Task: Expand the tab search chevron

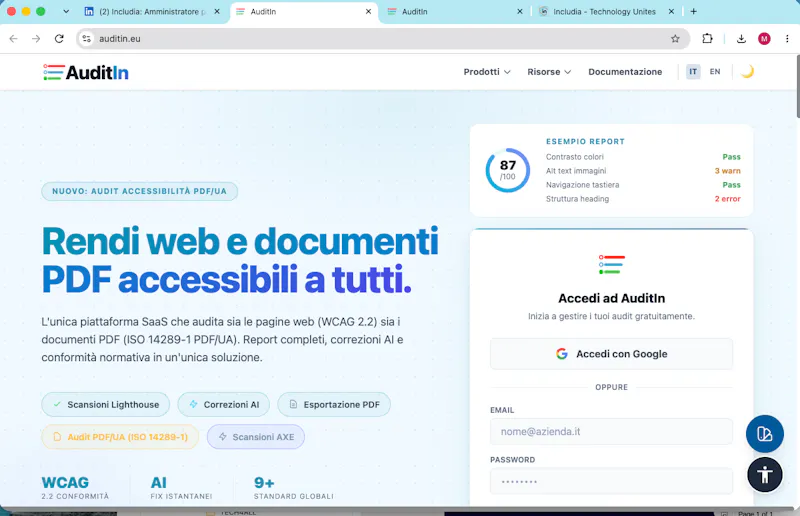Action: tap(66, 11)
